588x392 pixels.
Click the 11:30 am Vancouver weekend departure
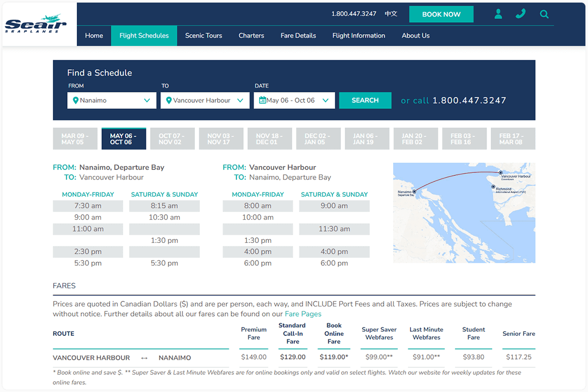click(334, 229)
